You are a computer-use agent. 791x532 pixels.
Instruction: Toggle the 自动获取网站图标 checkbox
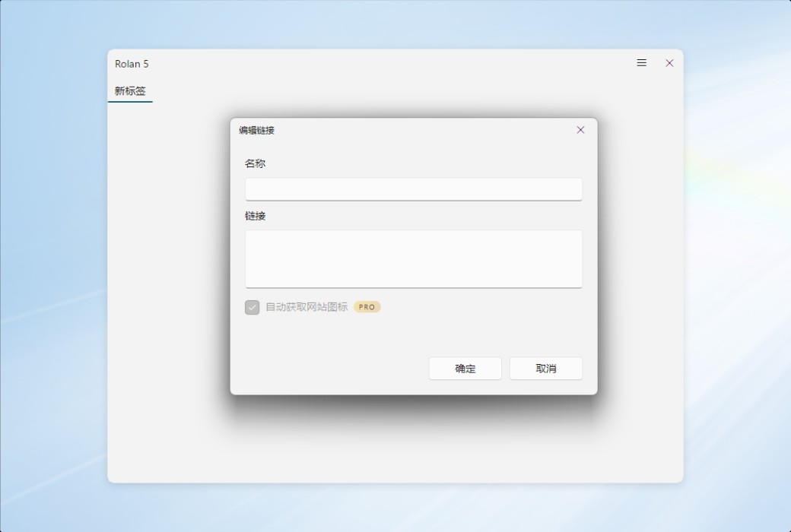(x=253, y=307)
